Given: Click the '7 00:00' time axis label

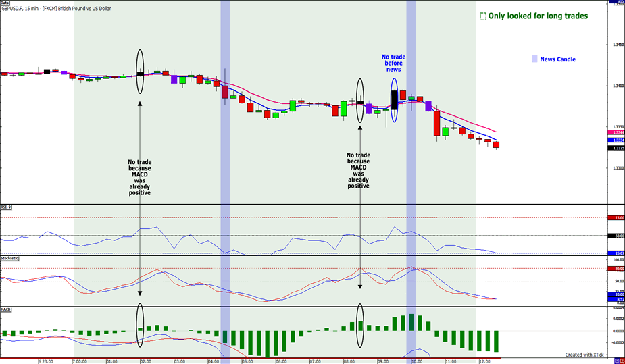Looking at the screenshot, I should [79, 361].
